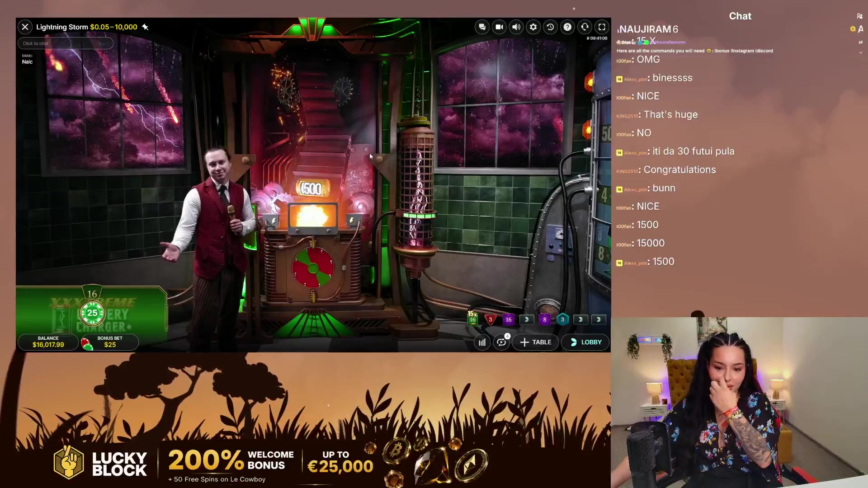The height and width of the screenshot is (488, 868).
Task: Click the 'Click to chat' input field
Action: (x=66, y=43)
